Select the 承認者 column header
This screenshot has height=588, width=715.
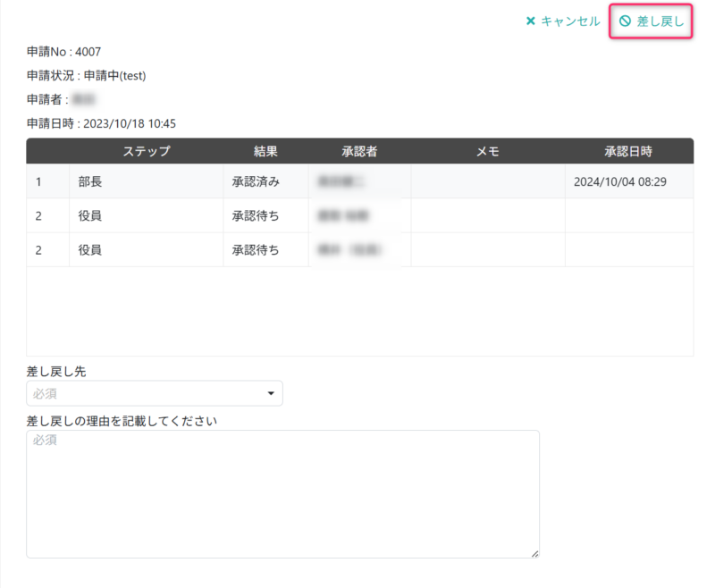[359, 151]
